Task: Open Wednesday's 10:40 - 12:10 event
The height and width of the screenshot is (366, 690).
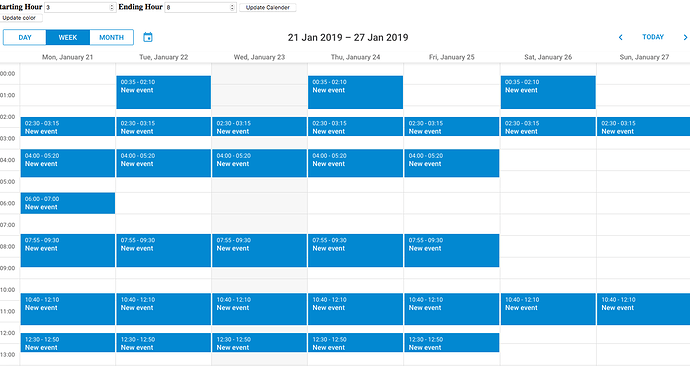Action: [x=259, y=309]
